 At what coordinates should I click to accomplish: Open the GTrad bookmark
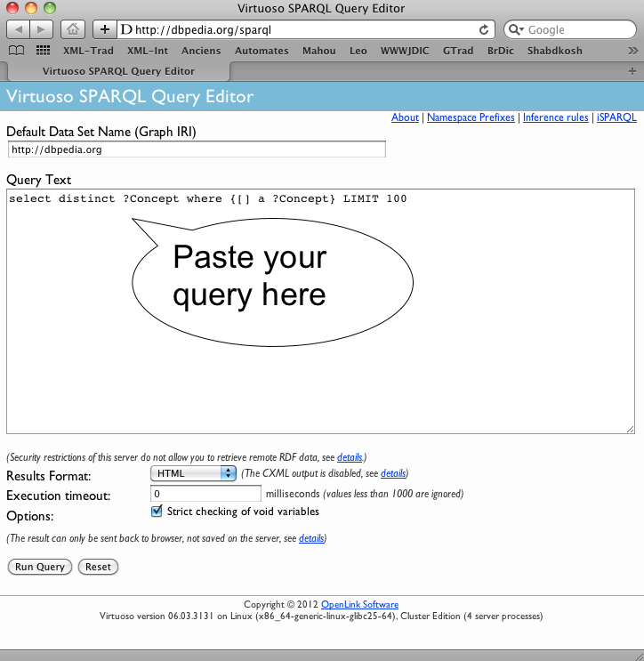[x=458, y=51]
